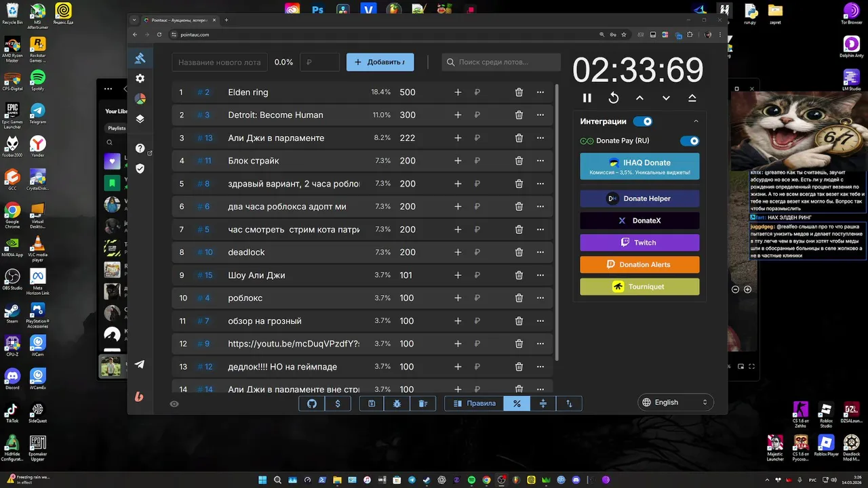Open the English language dropdown
Image resolution: width=868 pixels, height=488 pixels.
click(x=675, y=403)
